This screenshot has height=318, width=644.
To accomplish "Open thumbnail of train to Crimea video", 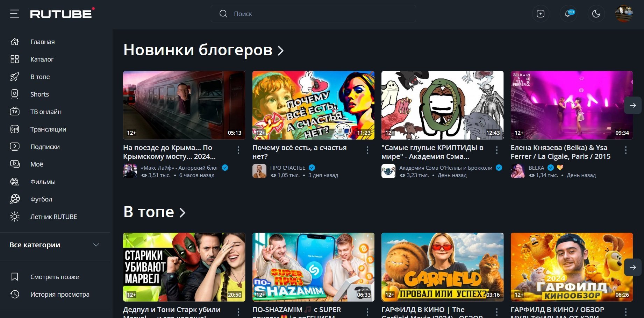I will pos(184,105).
